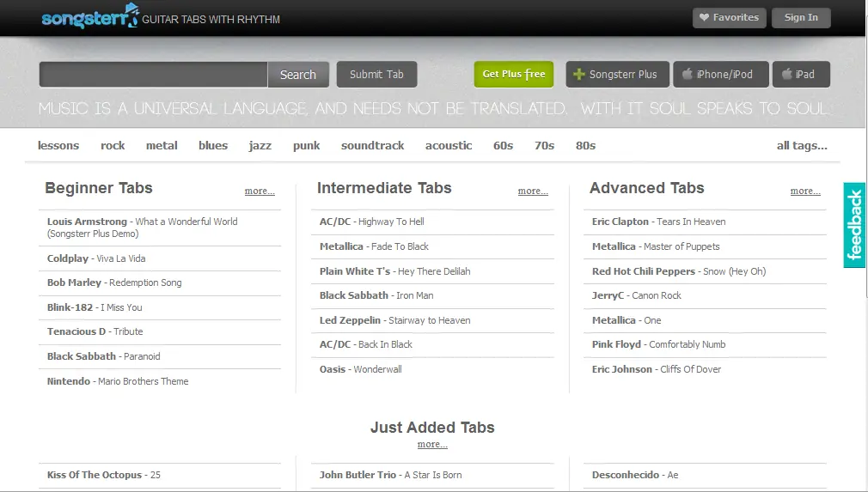868x492 pixels.
Task: Open AC/DC Back In Black tab
Action: pyautogui.click(x=366, y=344)
